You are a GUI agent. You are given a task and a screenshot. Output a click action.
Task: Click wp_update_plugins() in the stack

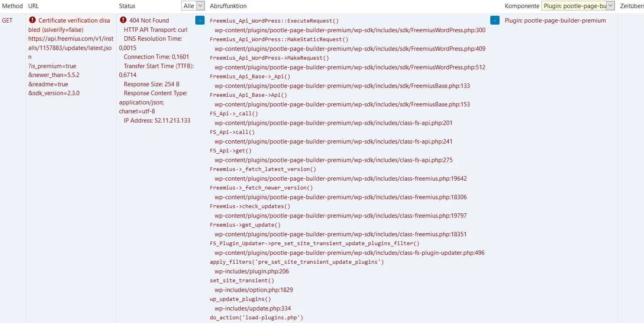[x=240, y=299]
